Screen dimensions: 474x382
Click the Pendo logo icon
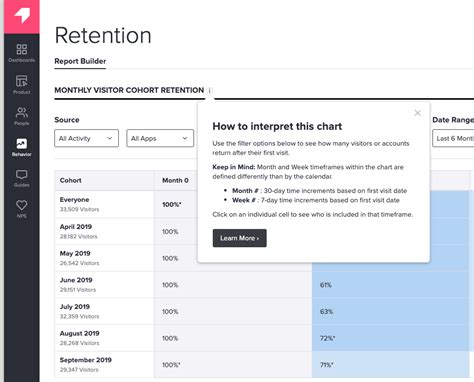(x=22, y=15)
